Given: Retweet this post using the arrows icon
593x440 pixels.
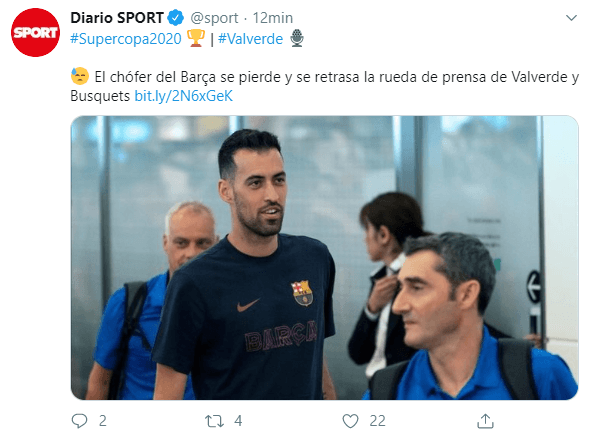Looking at the screenshot, I should pyautogui.click(x=214, y=421).
